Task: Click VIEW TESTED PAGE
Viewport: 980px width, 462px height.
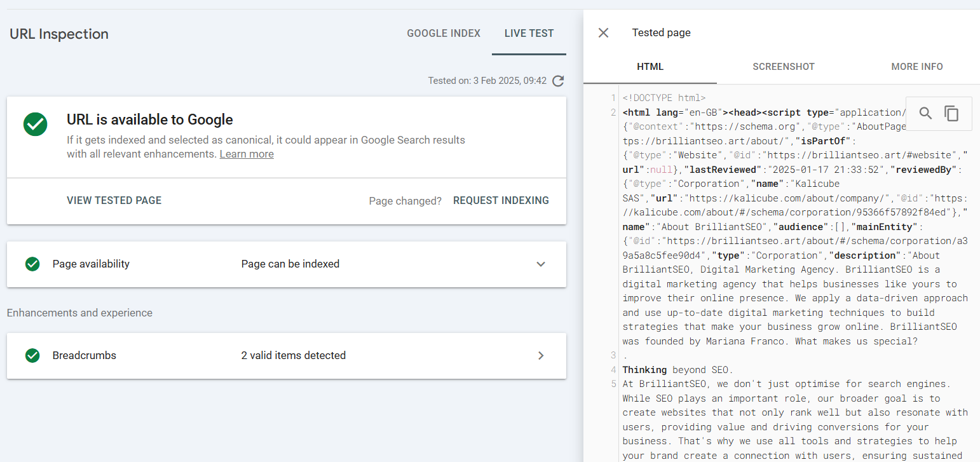Action: (x=114, y=200)
